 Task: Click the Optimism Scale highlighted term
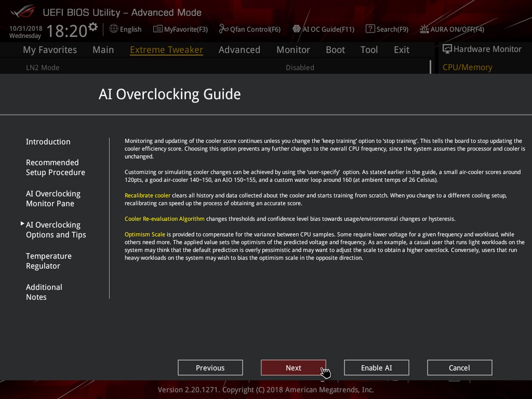145,234
